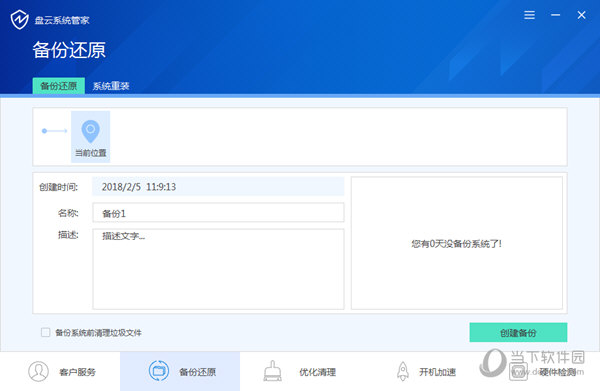Open the hamburger menu icon
The image size is (600, 391).
point(530,15)
